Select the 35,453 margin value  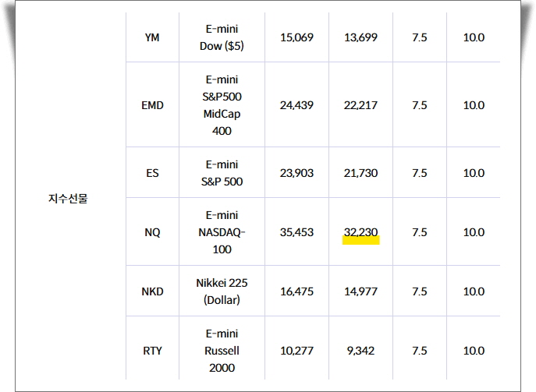coord(296,232)
